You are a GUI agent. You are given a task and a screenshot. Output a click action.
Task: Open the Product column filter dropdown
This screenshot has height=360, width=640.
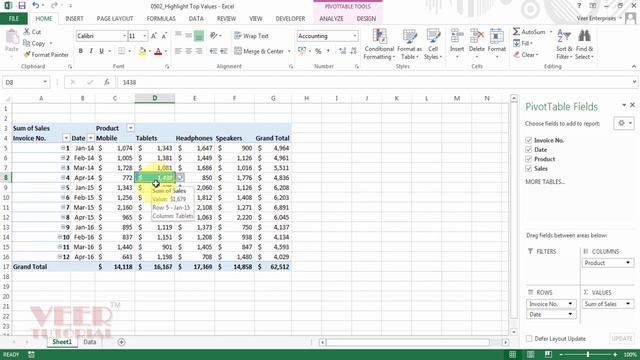pyautogui.click(x=130, y=128)
